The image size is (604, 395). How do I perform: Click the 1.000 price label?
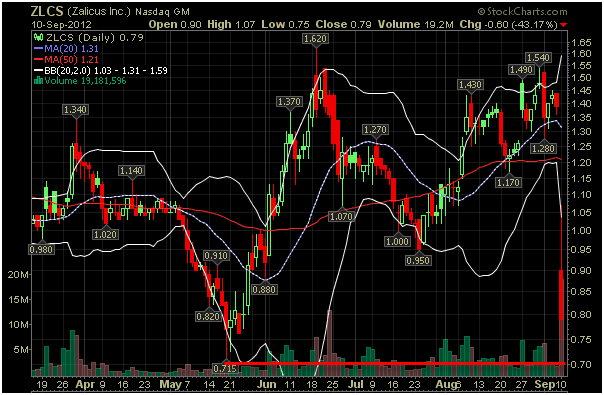tap(397, 242)
